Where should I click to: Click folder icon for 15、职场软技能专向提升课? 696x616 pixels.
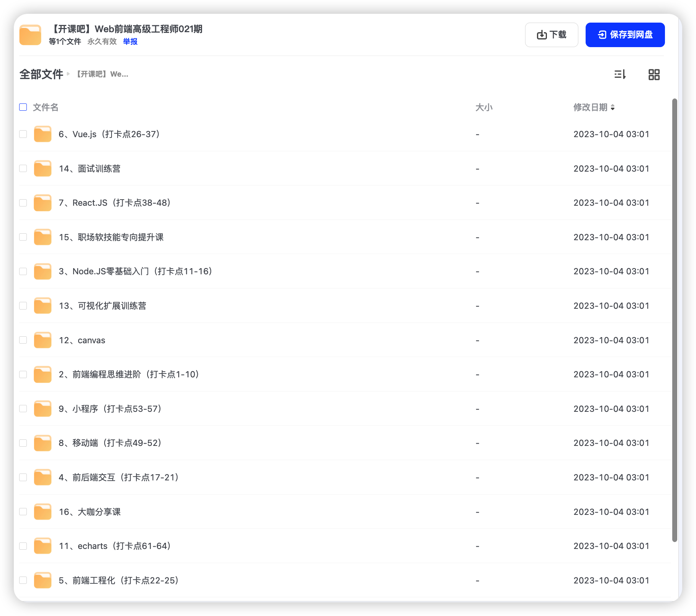[x=43, y=237]
